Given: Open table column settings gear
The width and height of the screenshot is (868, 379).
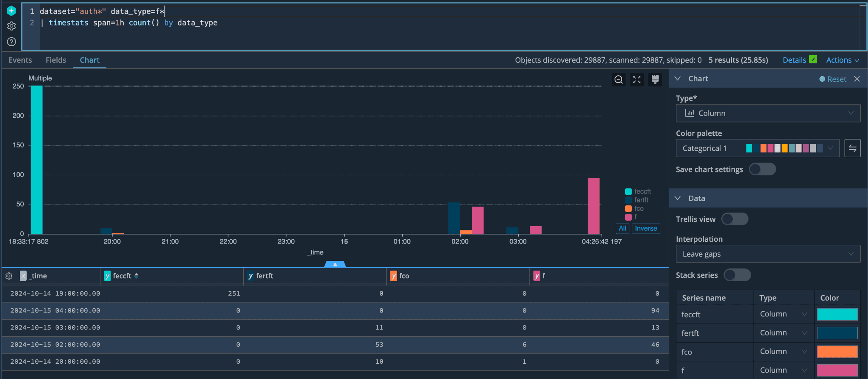Looking at the screenshot, I should coord(9,276).
